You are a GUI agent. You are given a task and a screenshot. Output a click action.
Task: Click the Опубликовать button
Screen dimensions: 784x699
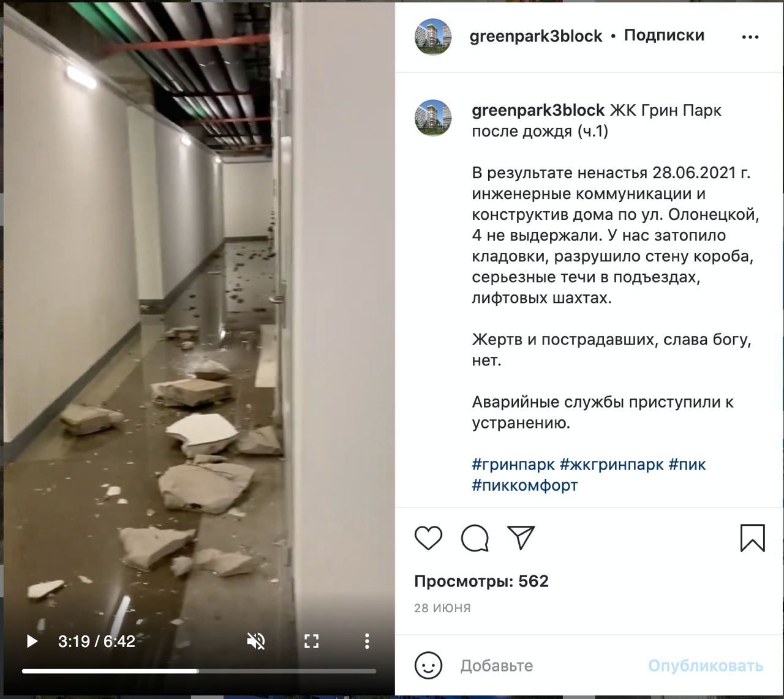[x=706, y=665]
